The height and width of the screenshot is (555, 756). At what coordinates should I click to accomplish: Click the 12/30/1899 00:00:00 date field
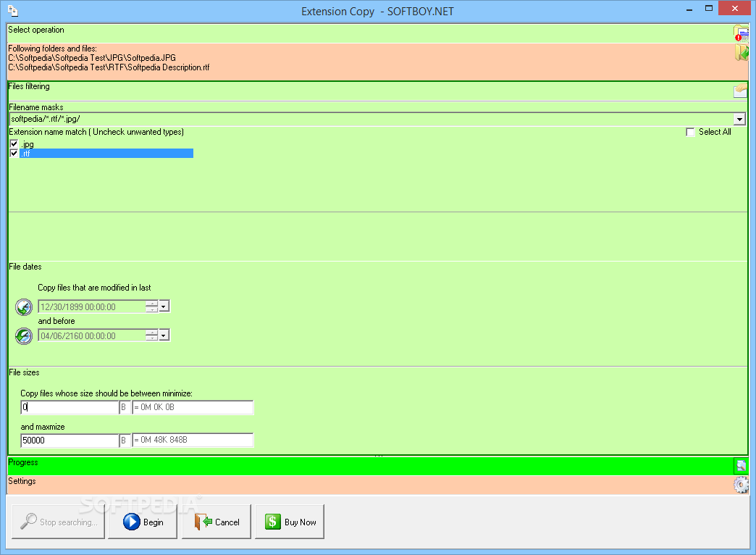tap(92, 307)
